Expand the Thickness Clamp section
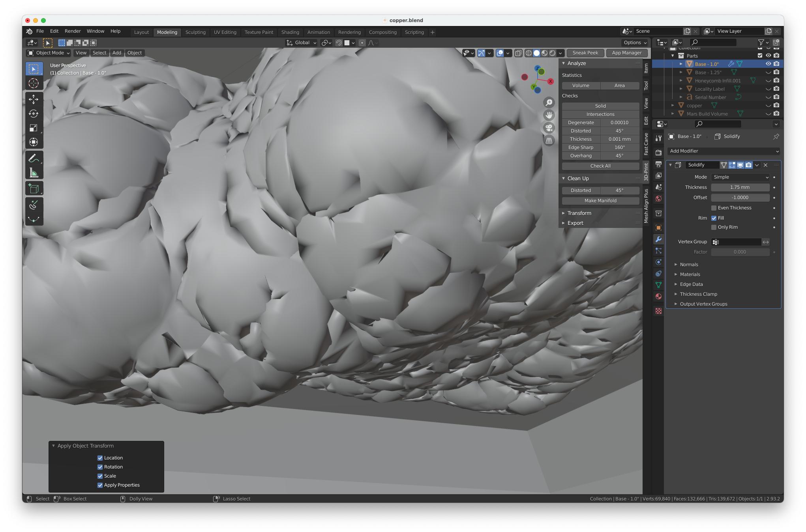 coord(698,294)
